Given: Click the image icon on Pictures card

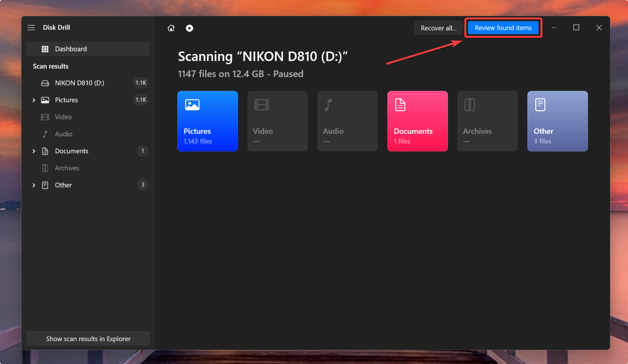Looking at the screenshot, I should 192,105.
